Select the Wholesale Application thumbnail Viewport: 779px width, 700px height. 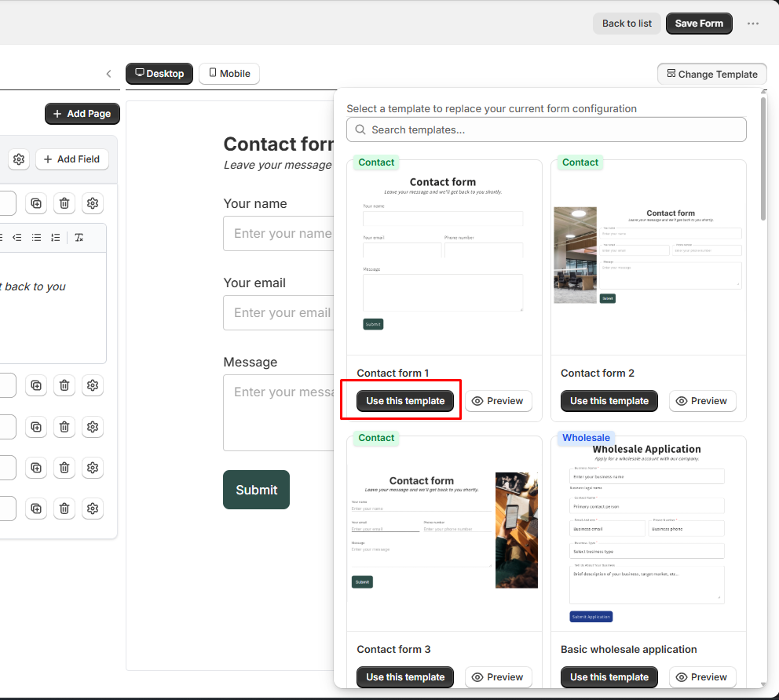pos(649,534)
